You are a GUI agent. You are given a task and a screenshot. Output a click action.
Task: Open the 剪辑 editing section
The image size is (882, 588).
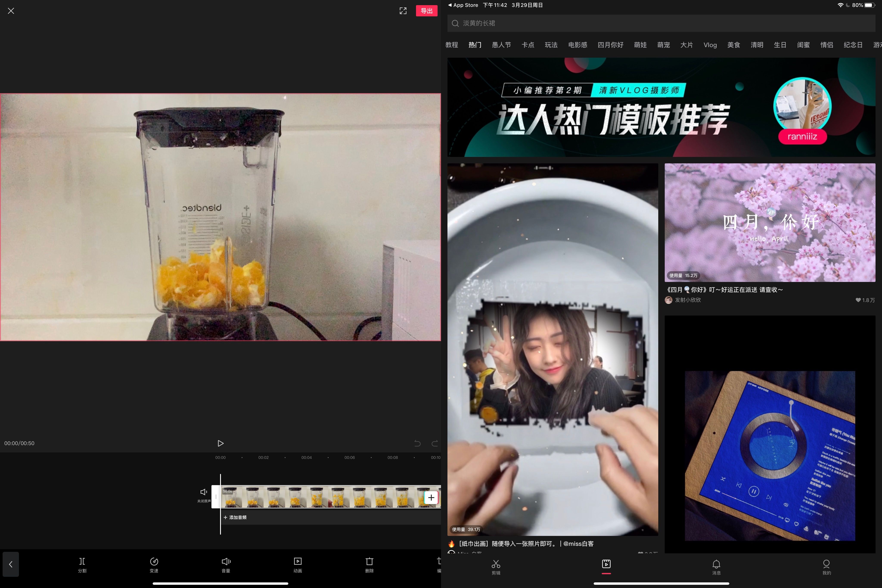496,567
